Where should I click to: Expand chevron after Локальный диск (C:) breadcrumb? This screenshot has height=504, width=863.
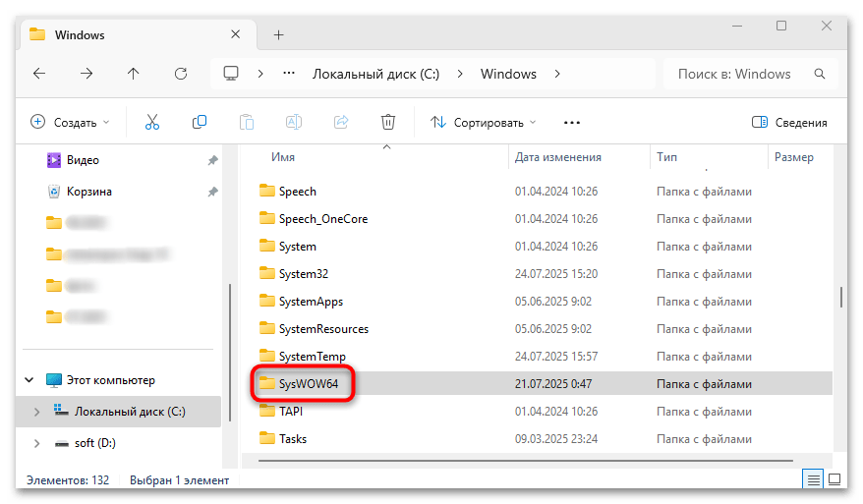coord(460,74)
